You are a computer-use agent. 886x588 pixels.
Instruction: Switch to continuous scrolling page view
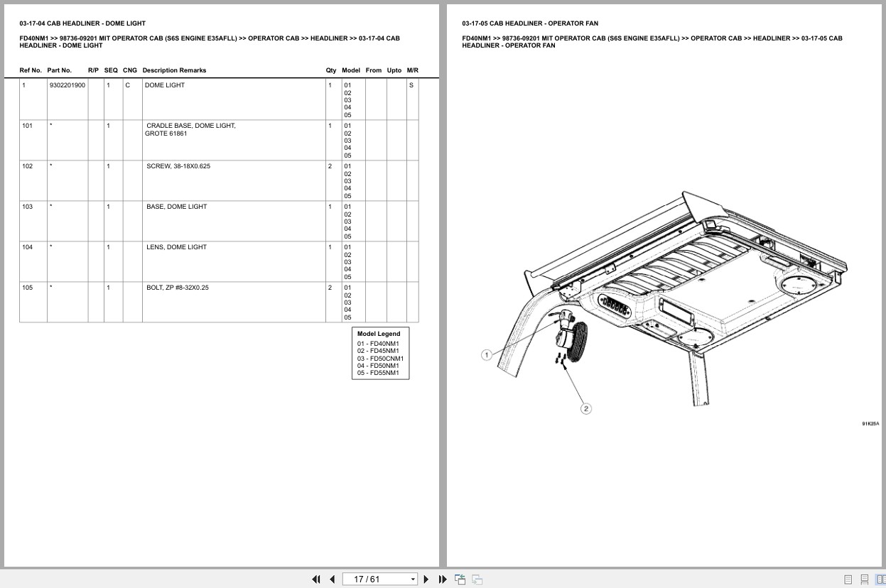click(x=864, y=579)
